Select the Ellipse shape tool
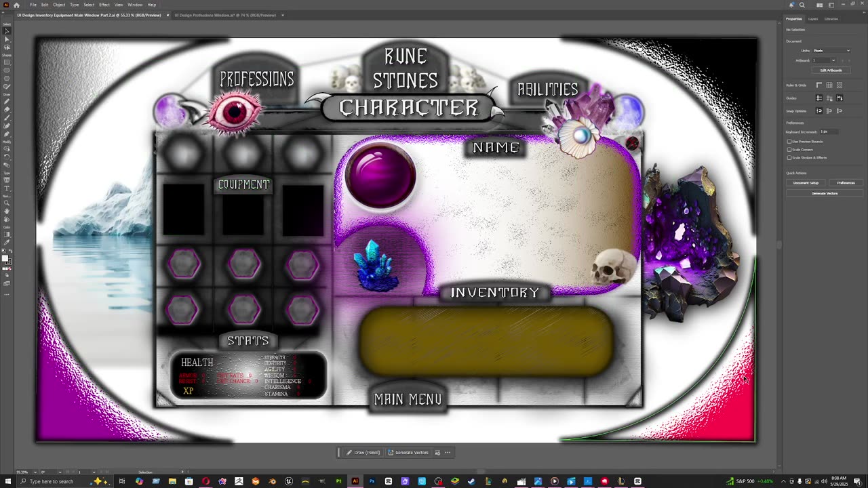This screenshot has height=488, width=868. tap(7, 70)
